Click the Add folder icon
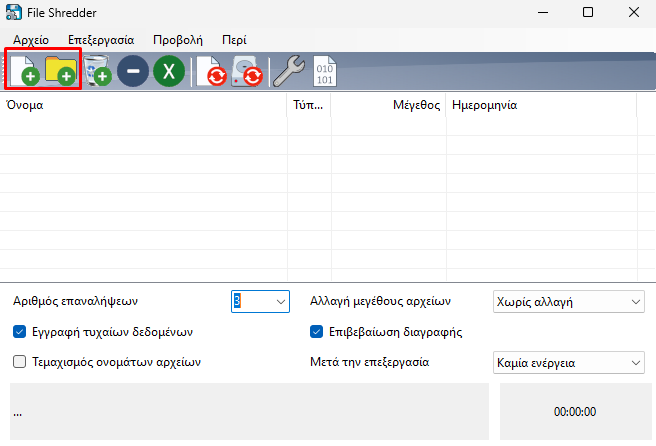Viewport: 656px width, 446px height. (x=61, y=70)
